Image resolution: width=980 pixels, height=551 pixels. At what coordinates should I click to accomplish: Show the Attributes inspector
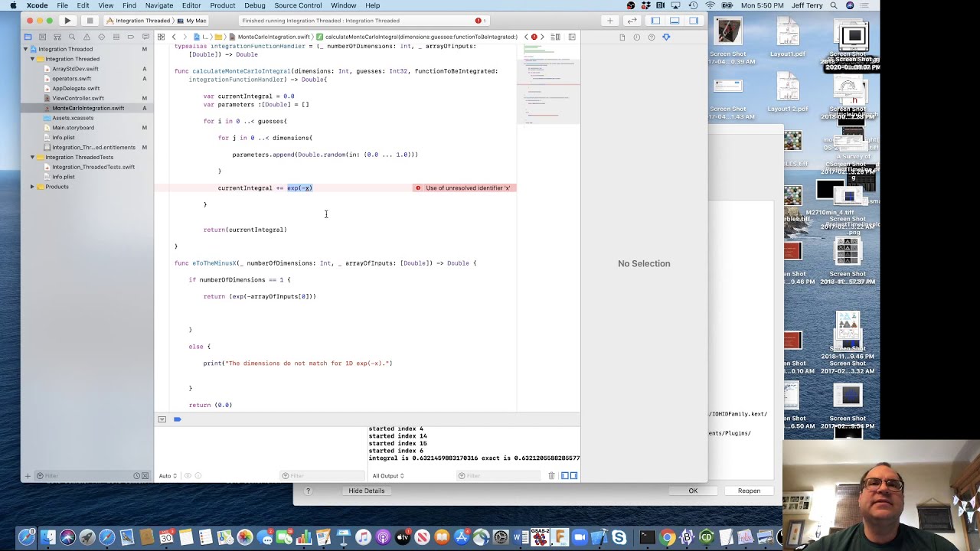666,37
